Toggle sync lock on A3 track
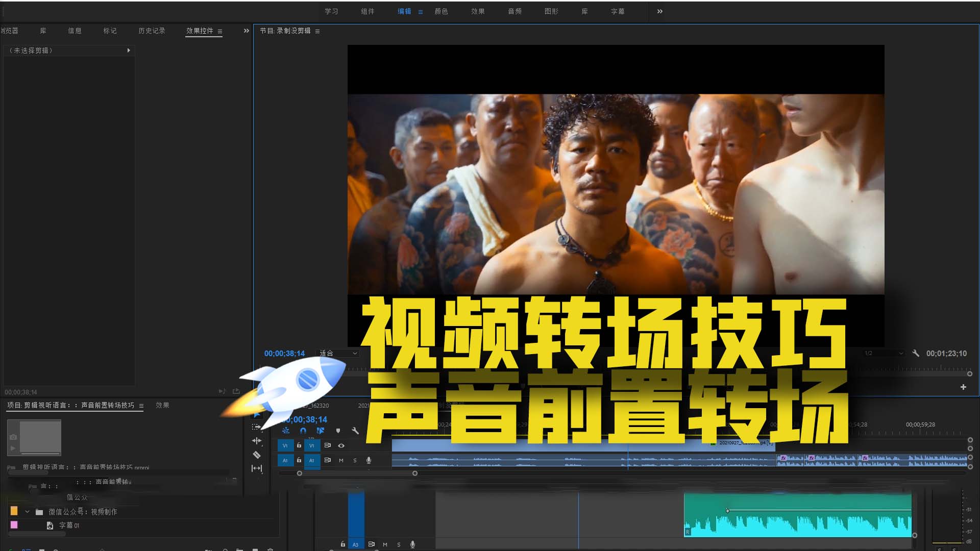This screenshot has height=551, width=980. pyautogui.click(x=372, y=544)
